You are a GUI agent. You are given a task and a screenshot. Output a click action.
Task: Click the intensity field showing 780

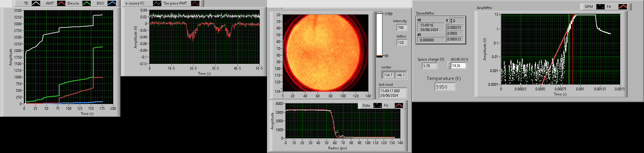[x=402, y=28]
